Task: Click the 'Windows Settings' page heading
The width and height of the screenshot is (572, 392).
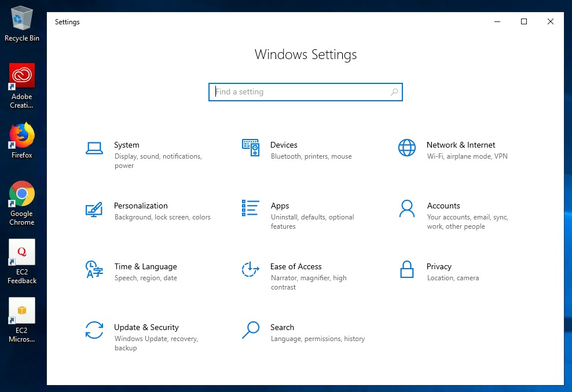Action: click(x=306, y=54)
